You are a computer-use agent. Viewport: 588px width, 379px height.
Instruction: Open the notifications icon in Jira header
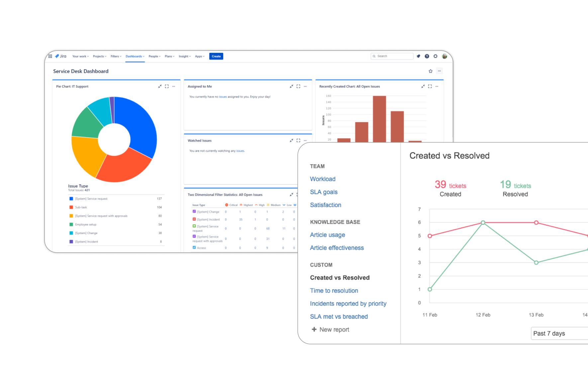click(418, 56)
